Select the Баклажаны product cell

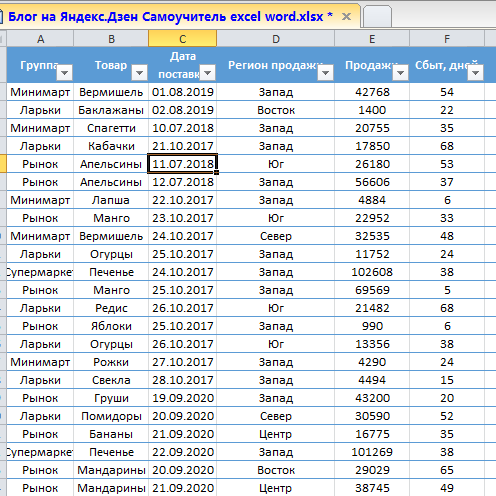(111, 110)
